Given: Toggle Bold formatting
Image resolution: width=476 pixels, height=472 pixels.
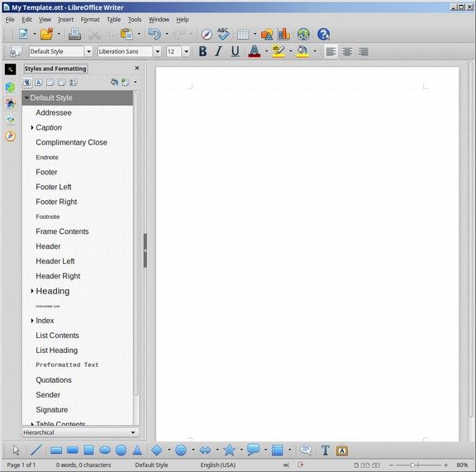Looking at the screenshot, I should click(x=202, y=51).
